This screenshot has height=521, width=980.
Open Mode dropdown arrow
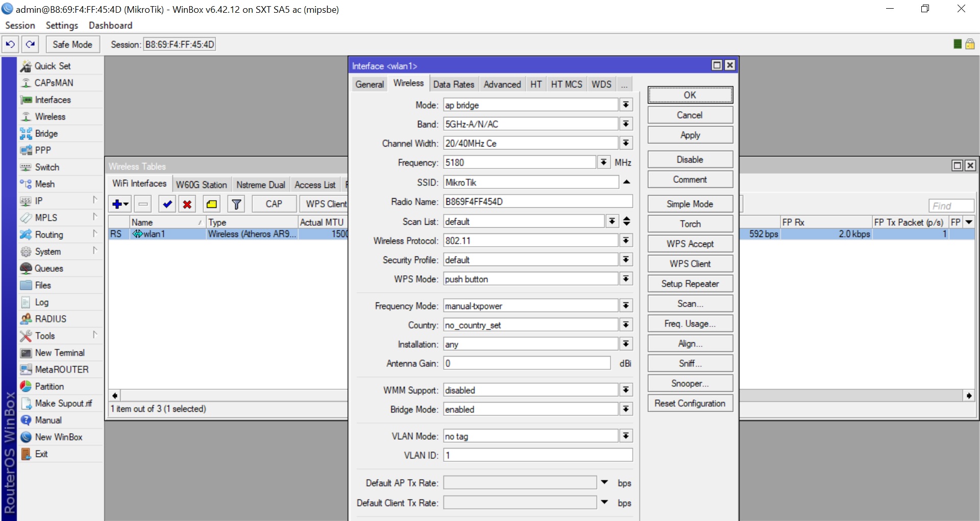pos(626,105)
